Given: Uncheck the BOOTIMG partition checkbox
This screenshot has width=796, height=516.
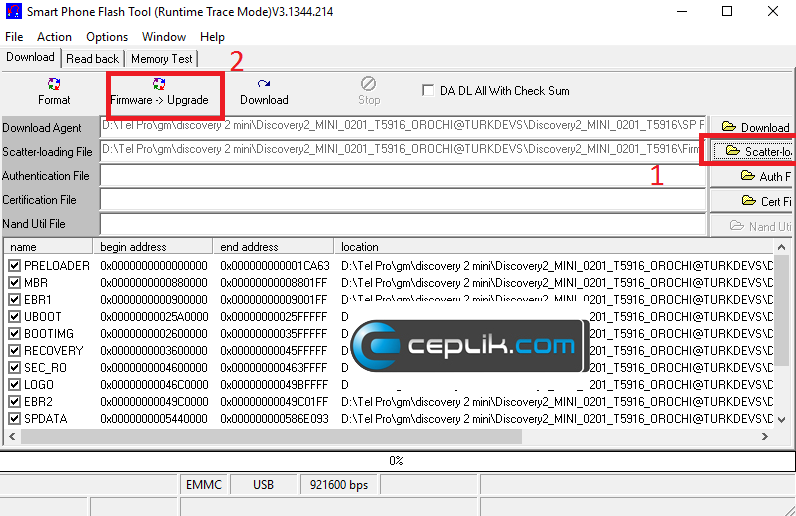Looking at the screenshot, I should (x=14, y=334).
